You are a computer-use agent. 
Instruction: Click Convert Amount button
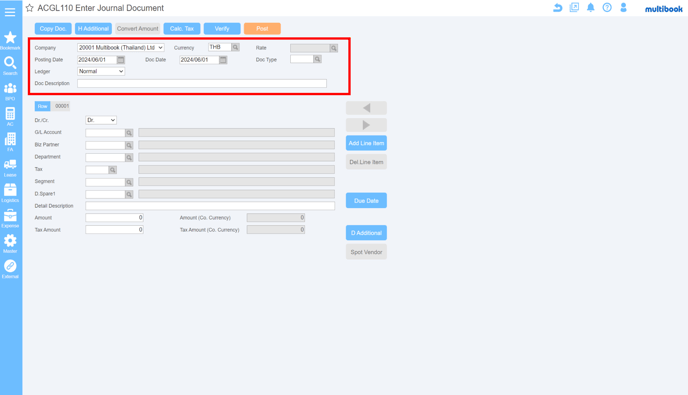[x=137, y=29]
